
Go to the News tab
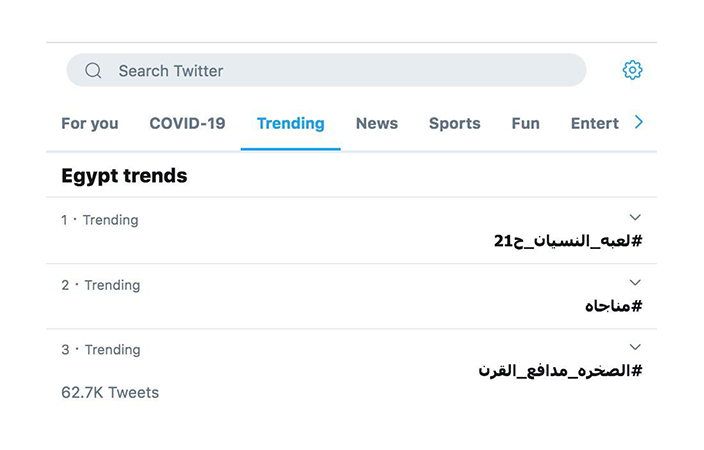tap(377, 123)
